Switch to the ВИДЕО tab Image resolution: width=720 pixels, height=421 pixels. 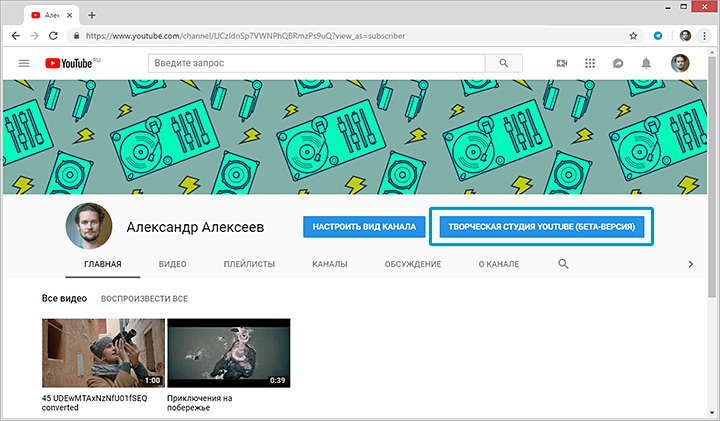pos(173,264)
